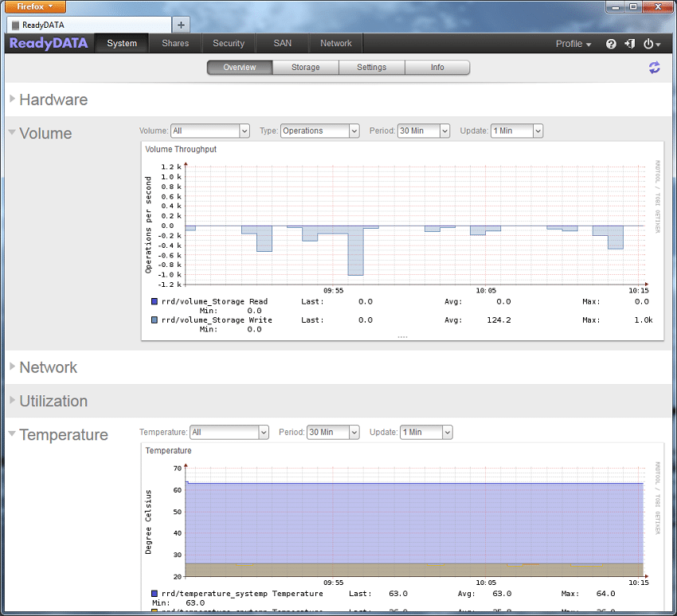Click the Volume Throughput chart title
This screenshot has width=677, height=616.
pos(181,150)
